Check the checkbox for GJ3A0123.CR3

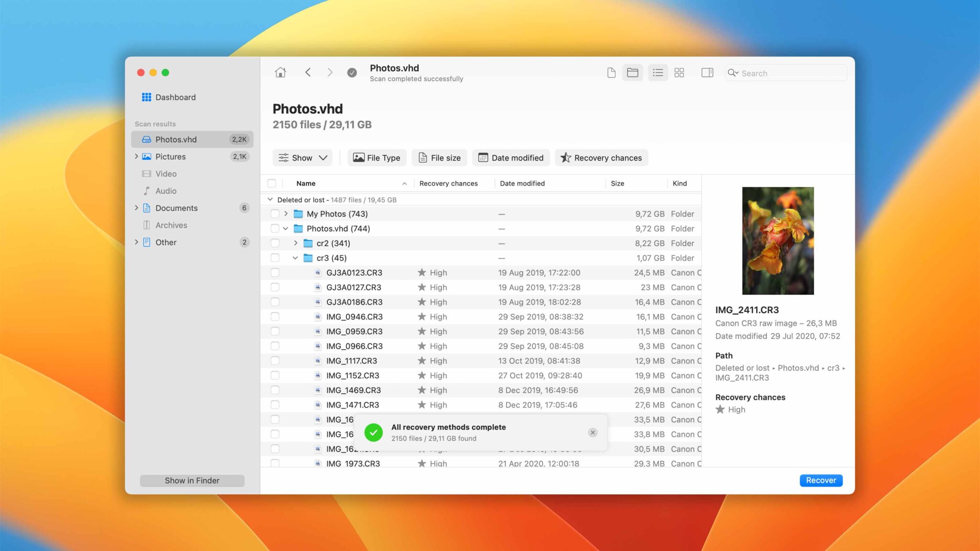tap(275, 272)
